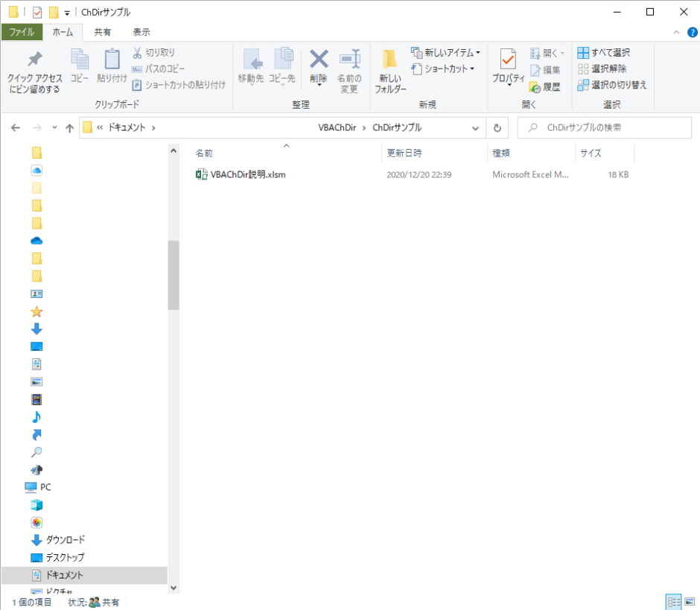The width and height of the screenshot is (700, 610).
Task: Switch to details view in status bar
Action: coord(672,602)
